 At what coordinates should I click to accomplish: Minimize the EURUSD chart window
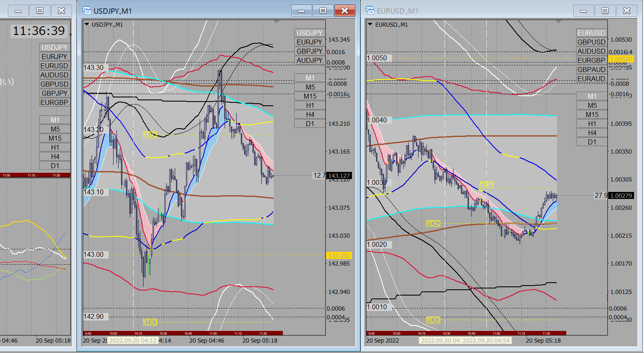point(583,11)
